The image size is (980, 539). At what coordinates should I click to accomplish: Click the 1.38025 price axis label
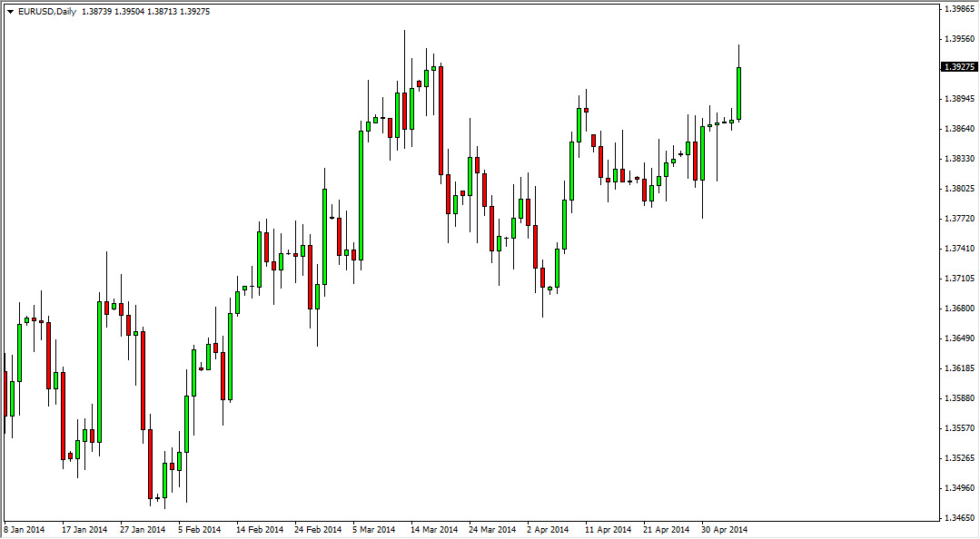point(960,189)
